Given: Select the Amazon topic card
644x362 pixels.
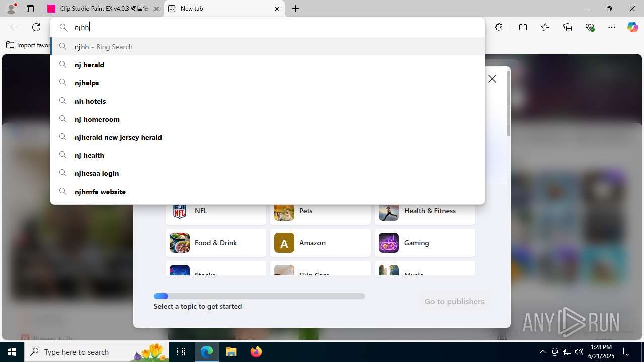Looking at the screenshot, I should 320,243.
